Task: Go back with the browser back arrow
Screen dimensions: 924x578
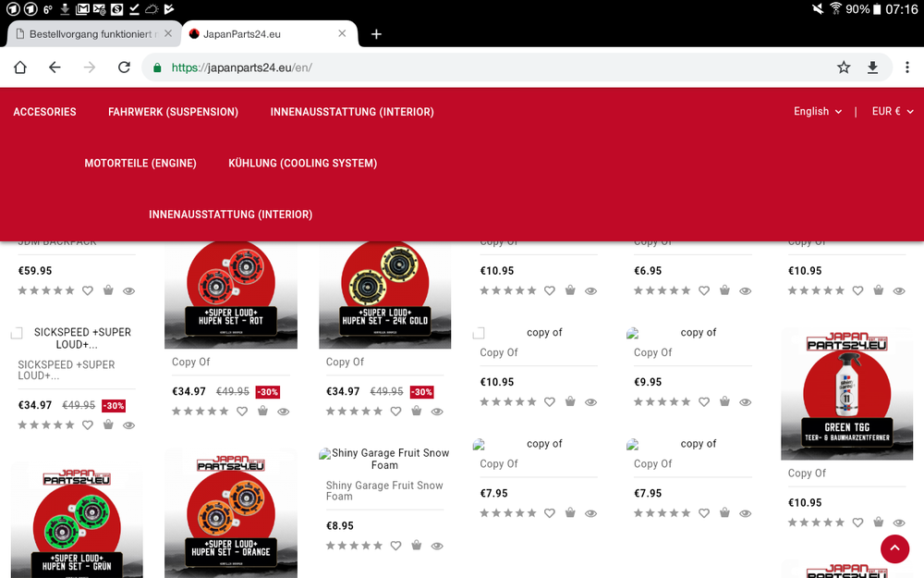Action: [55, 68]
